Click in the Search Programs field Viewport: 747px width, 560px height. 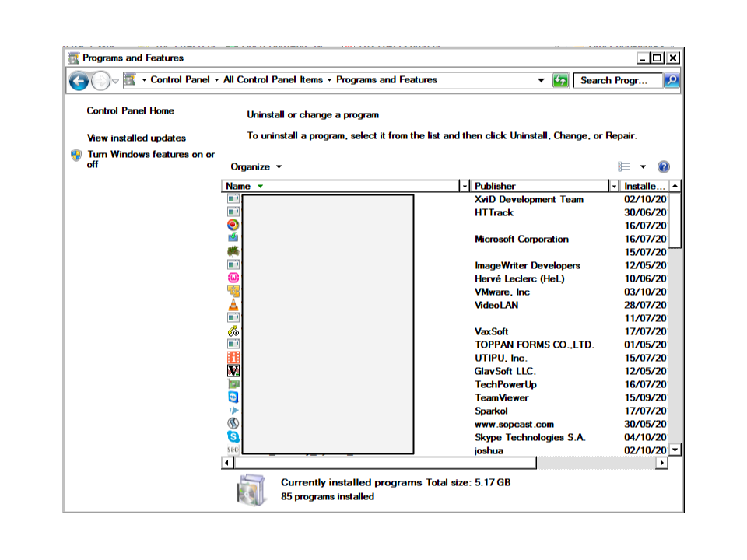coord(619,80)
